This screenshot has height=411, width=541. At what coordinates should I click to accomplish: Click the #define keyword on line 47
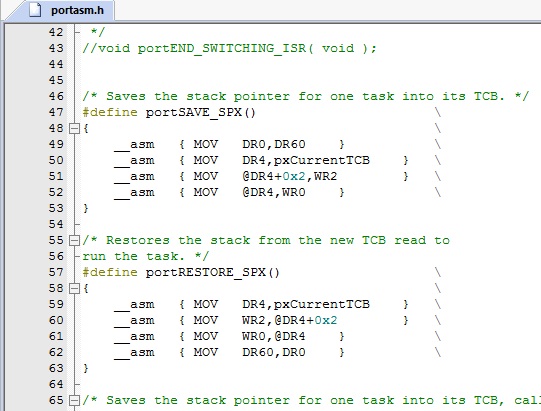(x=110, y=112)
